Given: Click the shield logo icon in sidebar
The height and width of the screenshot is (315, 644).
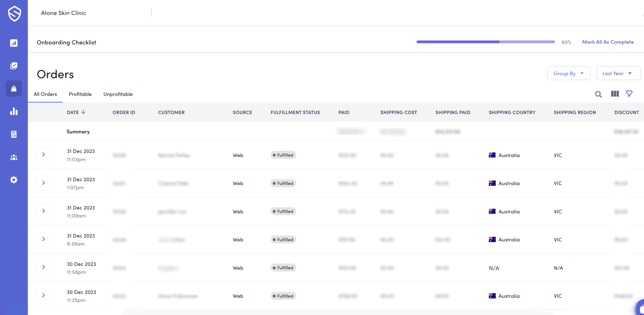Looking at the screenshot, I should click(14, 13).
